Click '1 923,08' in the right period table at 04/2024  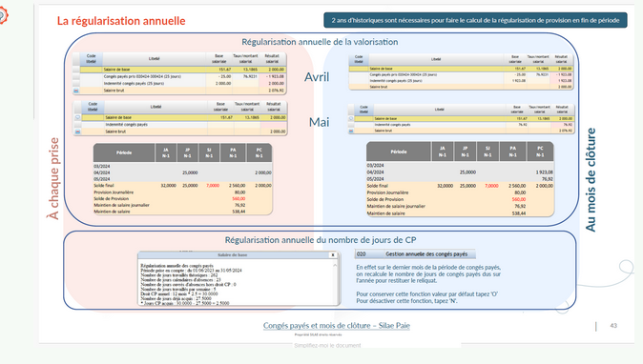[x=544, y=172]
